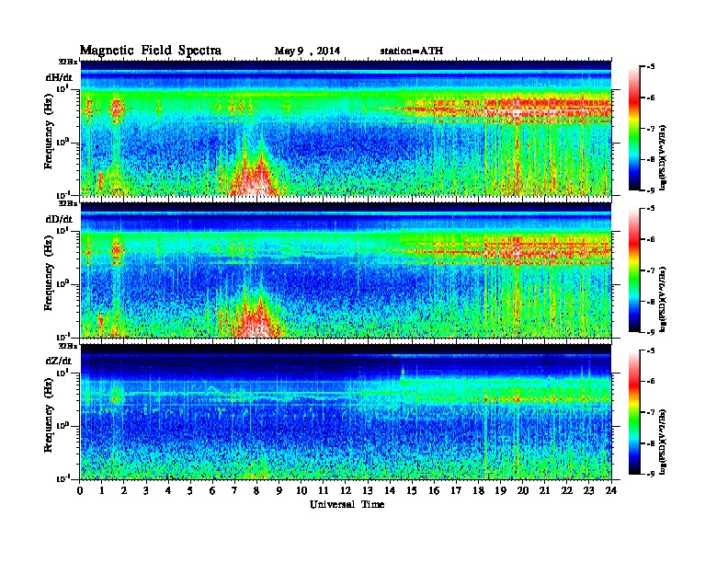Click the hour 12 tick label
The width and height of the screenshot is (728, 563).
click(346, 490)
